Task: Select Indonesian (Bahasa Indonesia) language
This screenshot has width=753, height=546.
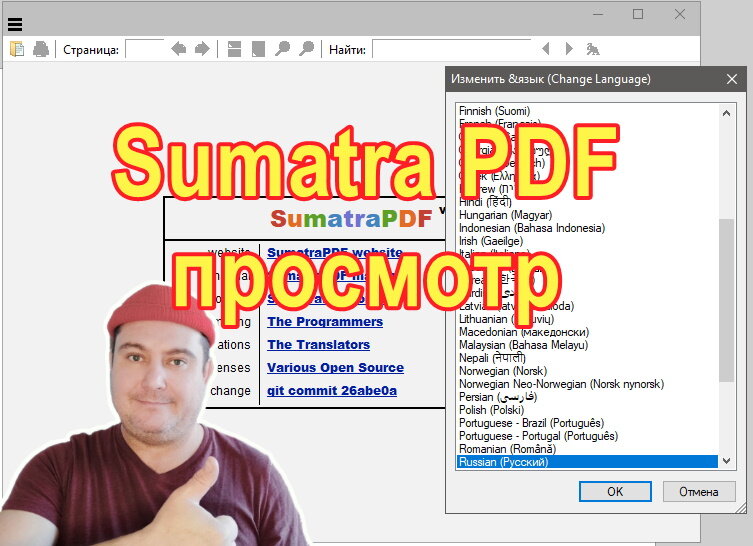Action: coord(587,228)
